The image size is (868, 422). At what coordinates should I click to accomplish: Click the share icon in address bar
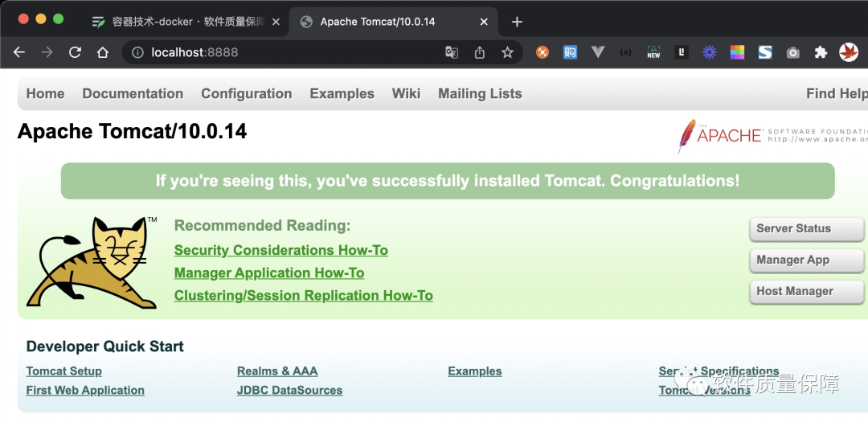(479, 52)
